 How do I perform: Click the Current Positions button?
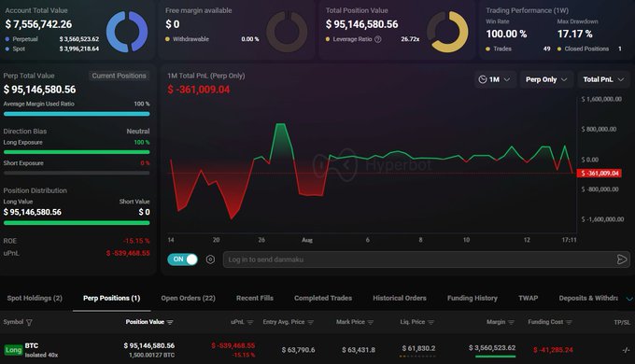pyautogui.click(x=119, y=76)
